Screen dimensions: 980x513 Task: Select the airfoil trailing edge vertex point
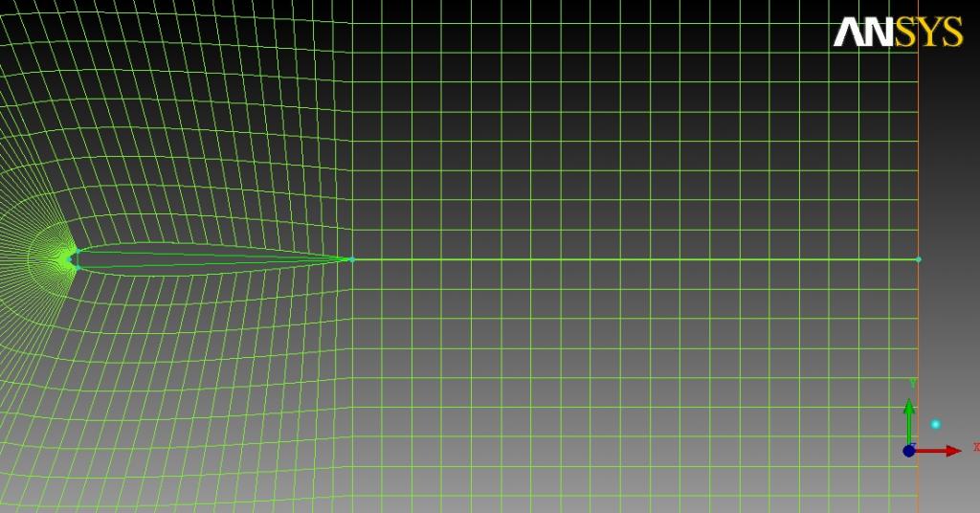pyautogui.click(x=352, y=259)
